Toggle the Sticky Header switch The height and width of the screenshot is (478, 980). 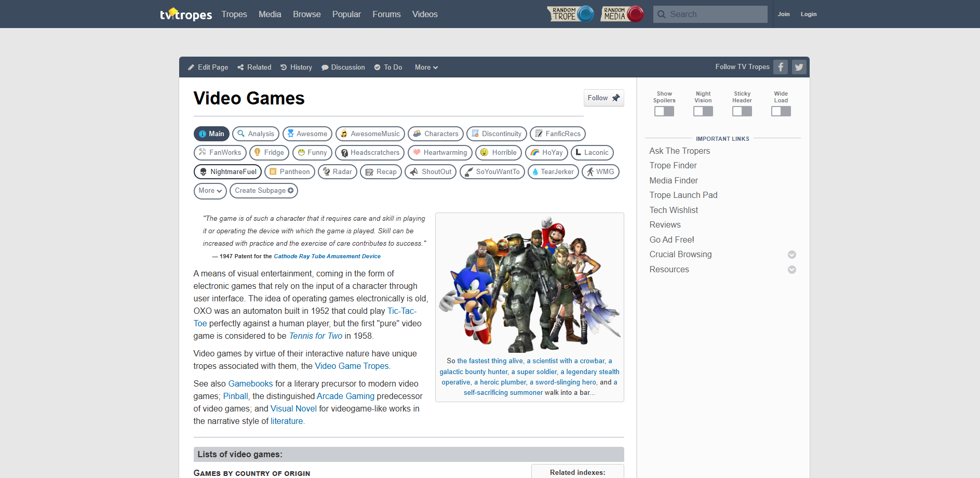(x=742, y=111)
